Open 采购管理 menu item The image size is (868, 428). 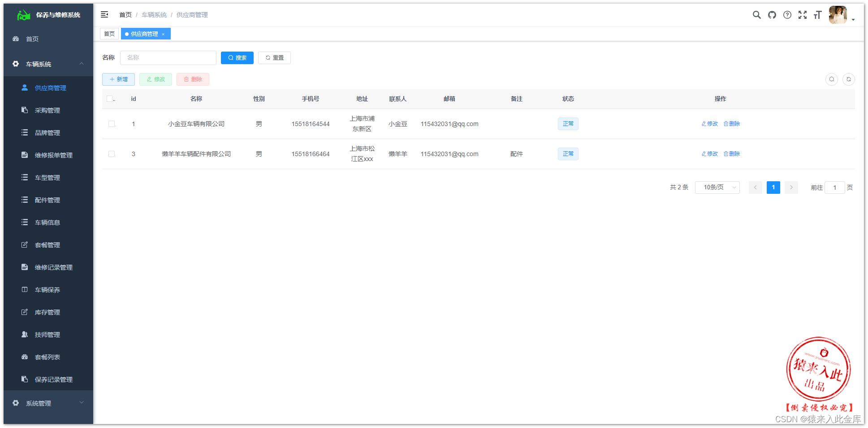48,110
